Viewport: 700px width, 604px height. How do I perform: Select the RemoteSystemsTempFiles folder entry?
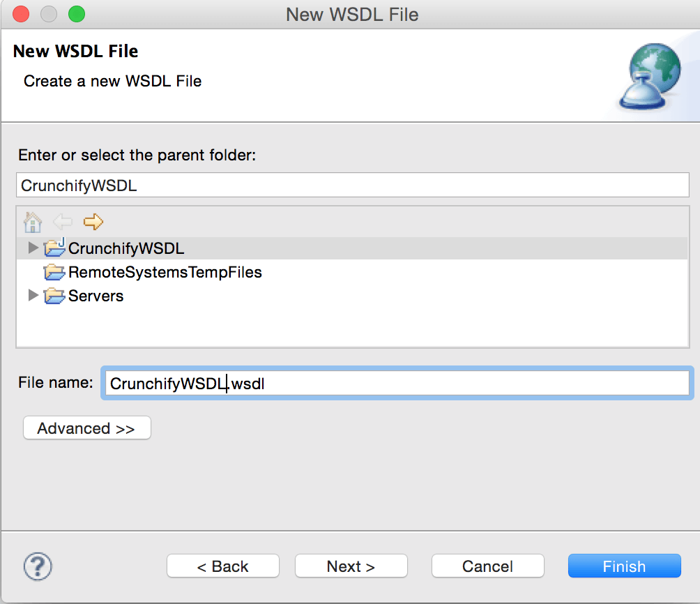click(x=165, y=272)
